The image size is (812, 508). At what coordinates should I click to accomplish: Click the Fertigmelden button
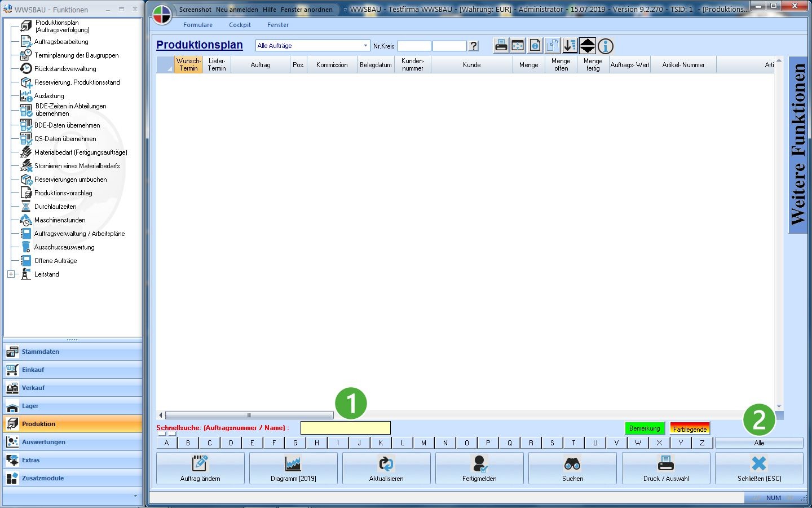pyautogui.click(x=479, y=468)
